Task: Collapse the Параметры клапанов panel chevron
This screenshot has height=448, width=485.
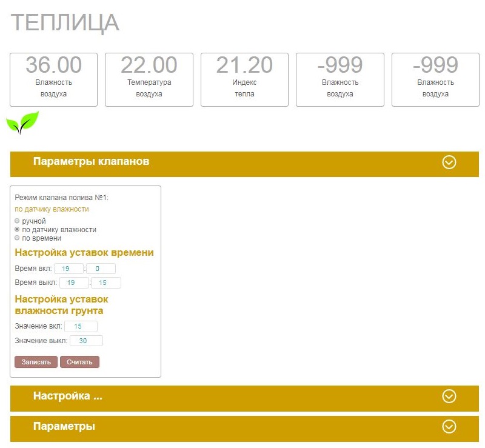Action: [x=449, y=163]
